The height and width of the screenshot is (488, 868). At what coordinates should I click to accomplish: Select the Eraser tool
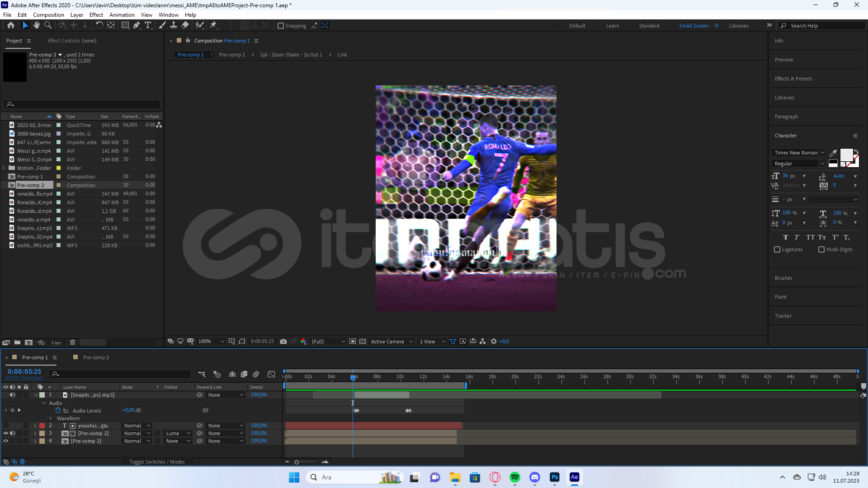click(x=185, y=25)
